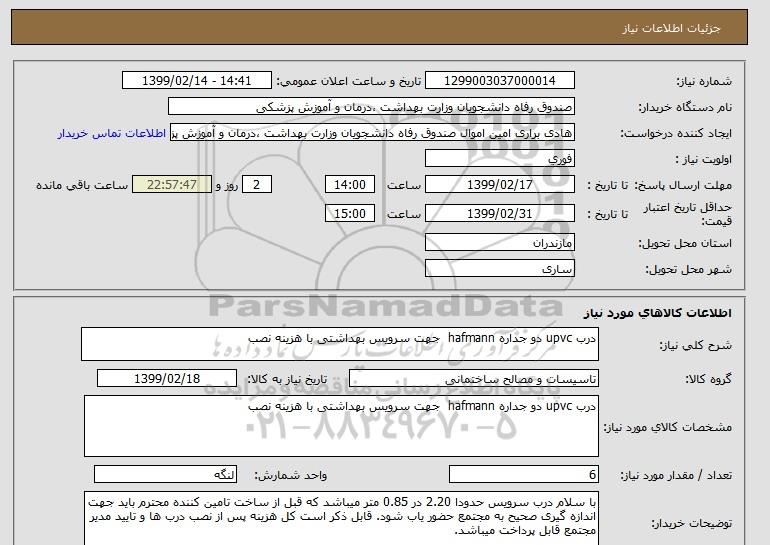Click label حداقل تاریخ اعتبار قیمت
This screenshot has height=545, width=770.
click(x=688, y=214)
